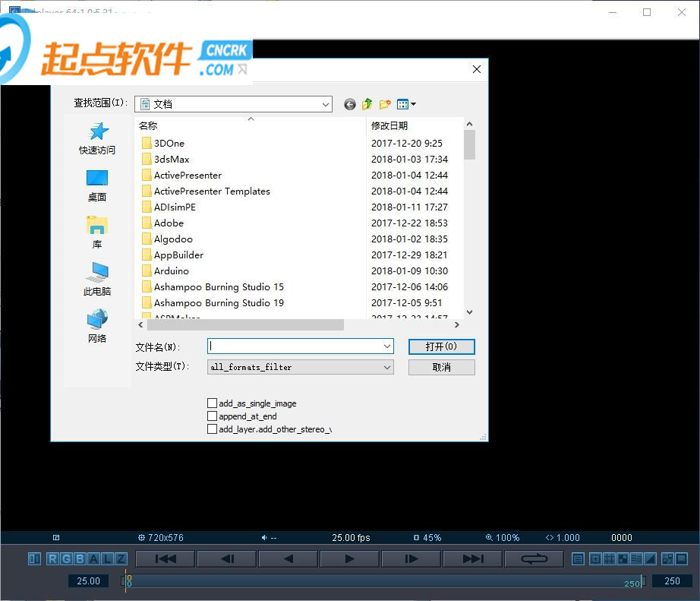The height and width of the screenshot is (601, 700).
Task: Create new folder icon
Action: 385,104
